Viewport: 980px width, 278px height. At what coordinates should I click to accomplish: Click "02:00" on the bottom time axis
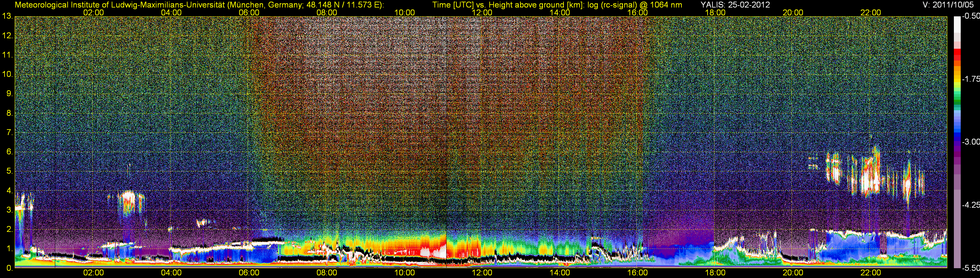93,273
